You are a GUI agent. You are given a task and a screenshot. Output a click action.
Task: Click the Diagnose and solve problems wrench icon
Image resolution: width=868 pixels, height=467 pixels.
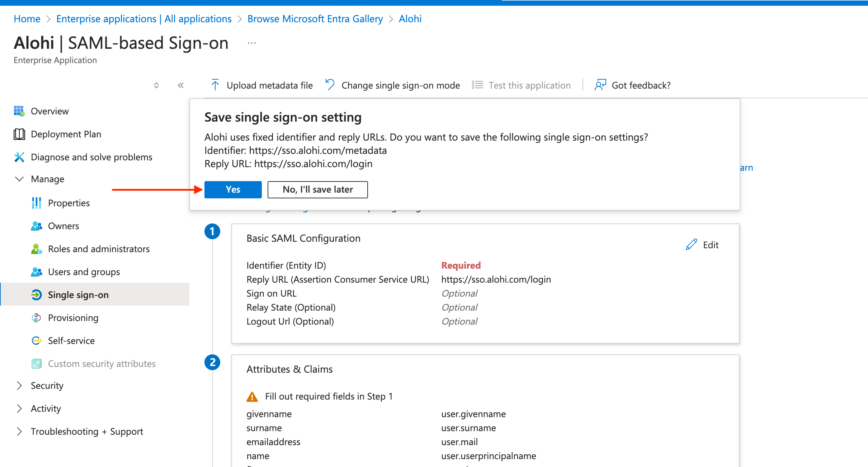pyautogui.click(x=19, y=157)
